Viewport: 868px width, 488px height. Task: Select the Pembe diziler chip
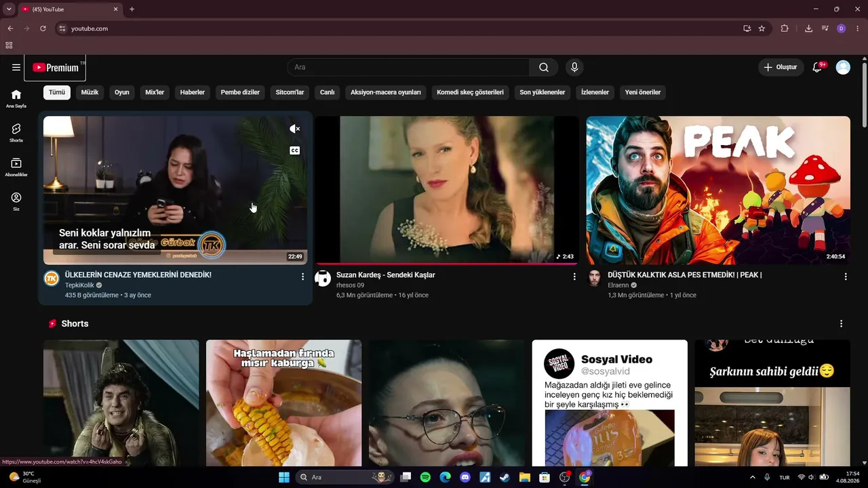pyautogui.click(x=240, y=92)
